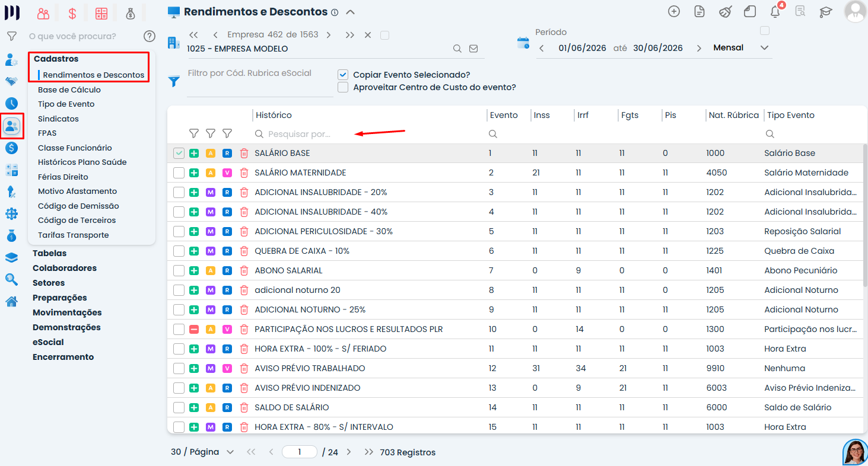
Task: Delete the SALÁRIO MATERNIDADE row trash icon
Action: [x=244, y=173]
